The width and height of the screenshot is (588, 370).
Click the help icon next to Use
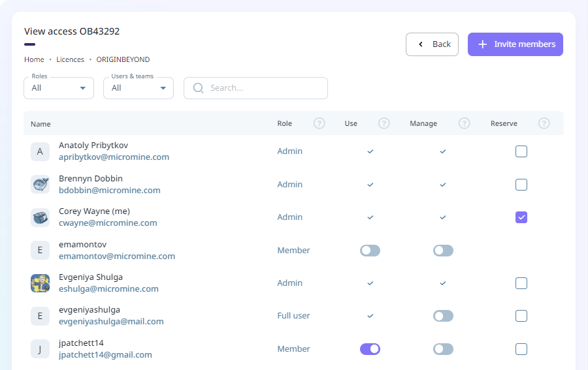click(x=384, y=123)
